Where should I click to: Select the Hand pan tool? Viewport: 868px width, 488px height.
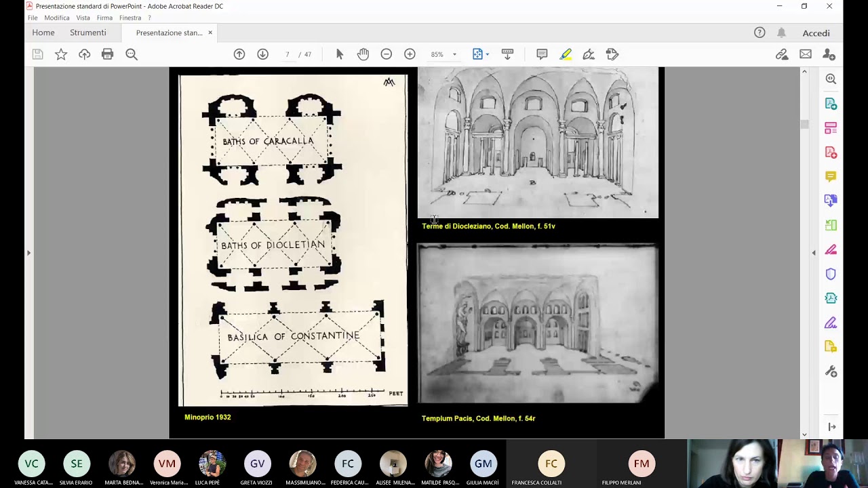(363, 54)
